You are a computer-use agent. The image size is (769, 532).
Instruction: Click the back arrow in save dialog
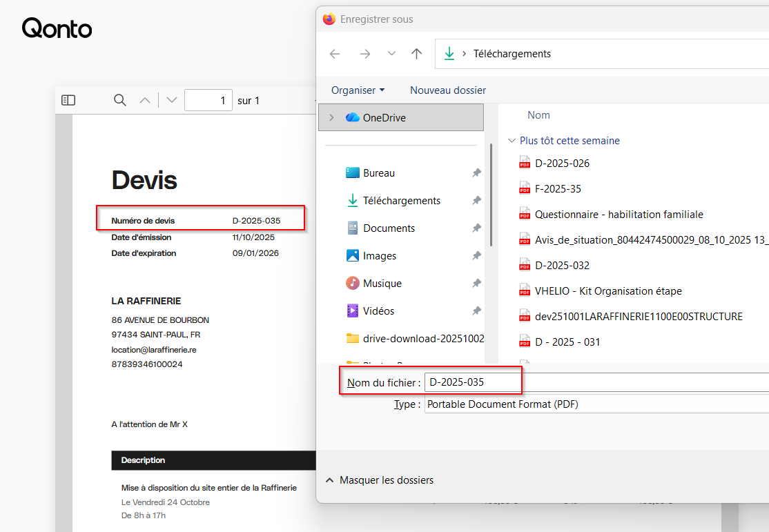[335, 54]
